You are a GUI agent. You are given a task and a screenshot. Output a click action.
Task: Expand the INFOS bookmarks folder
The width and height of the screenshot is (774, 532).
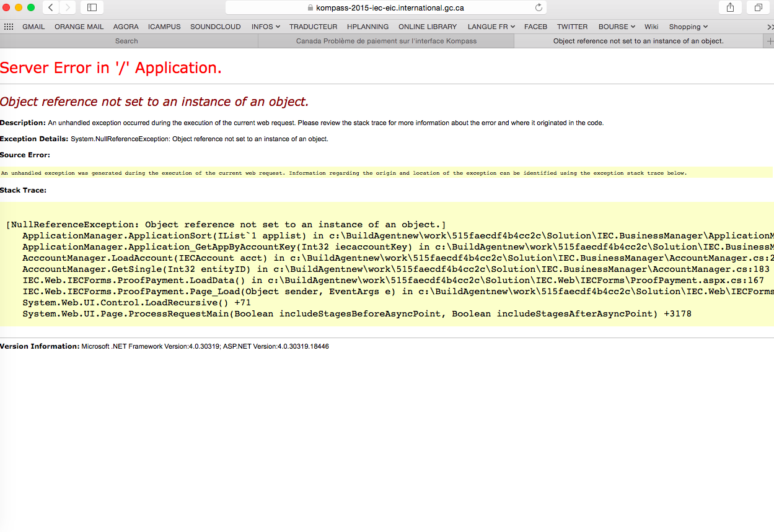point(265,27)
